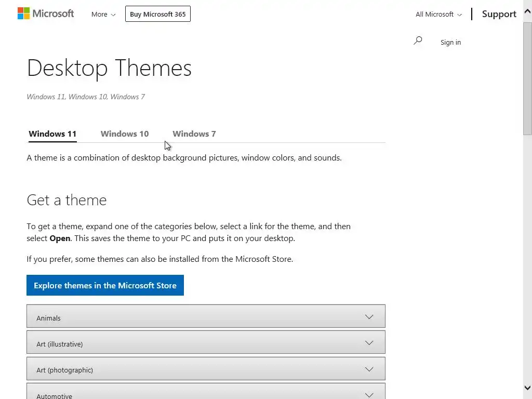Open the More navigation dropdown

(103, 15)
